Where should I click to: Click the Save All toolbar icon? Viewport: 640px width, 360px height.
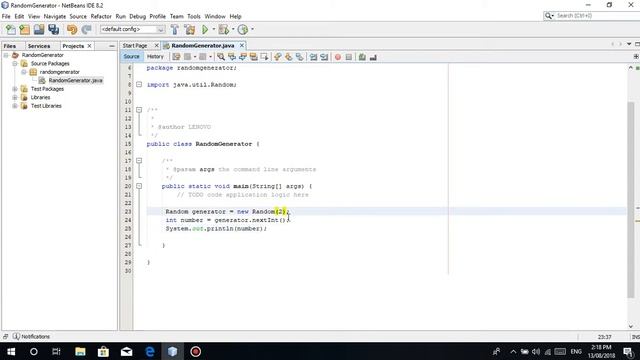[53, 29]
